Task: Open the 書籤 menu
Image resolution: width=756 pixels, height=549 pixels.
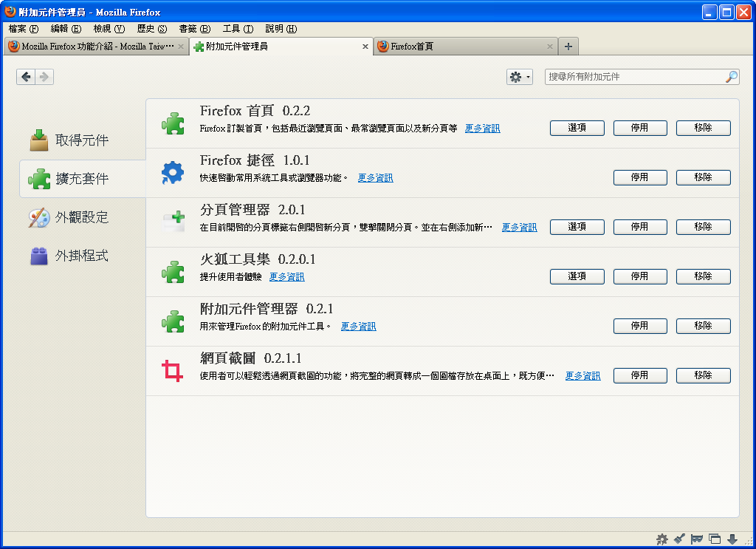Action: click(194, 29)
